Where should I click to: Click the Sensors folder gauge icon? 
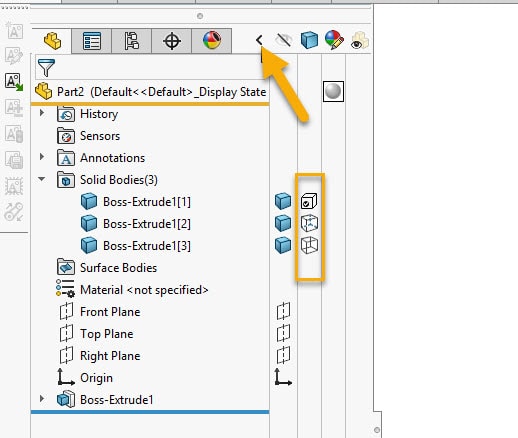66,136
